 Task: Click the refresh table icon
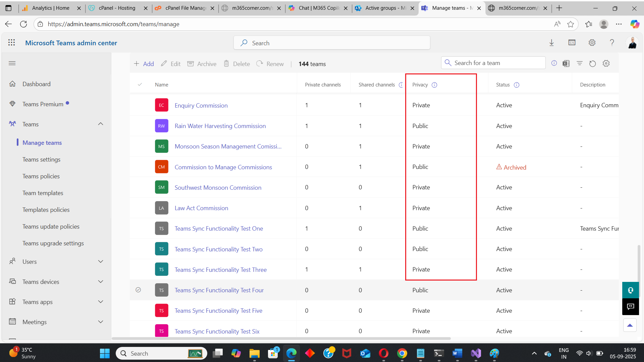click(592, 64)
